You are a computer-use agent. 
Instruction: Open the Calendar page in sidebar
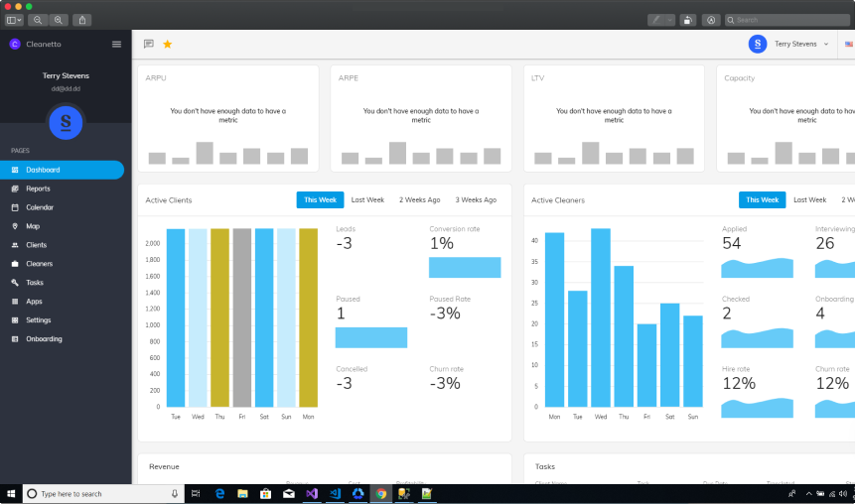(40, 207)
